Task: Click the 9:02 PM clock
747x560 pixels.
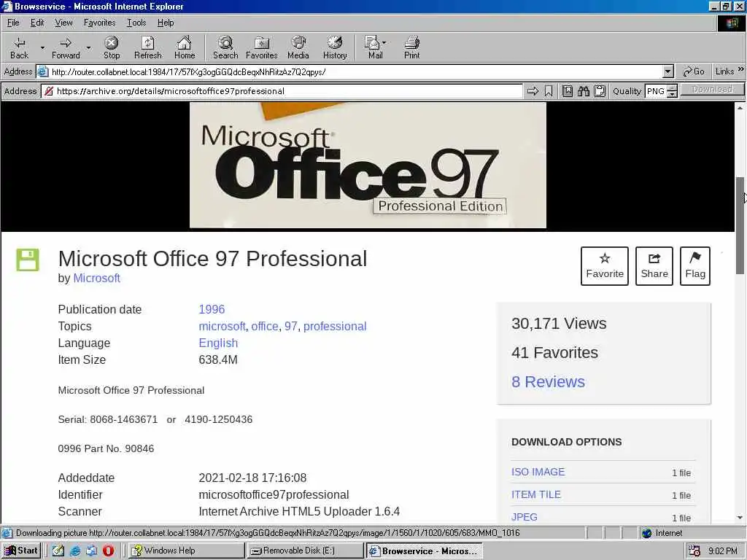Action: 722,551
